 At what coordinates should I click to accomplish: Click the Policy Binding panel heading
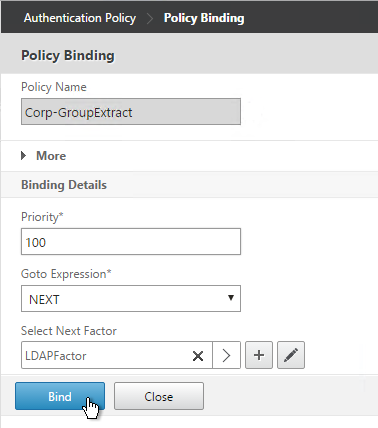(x=68, y=55)
